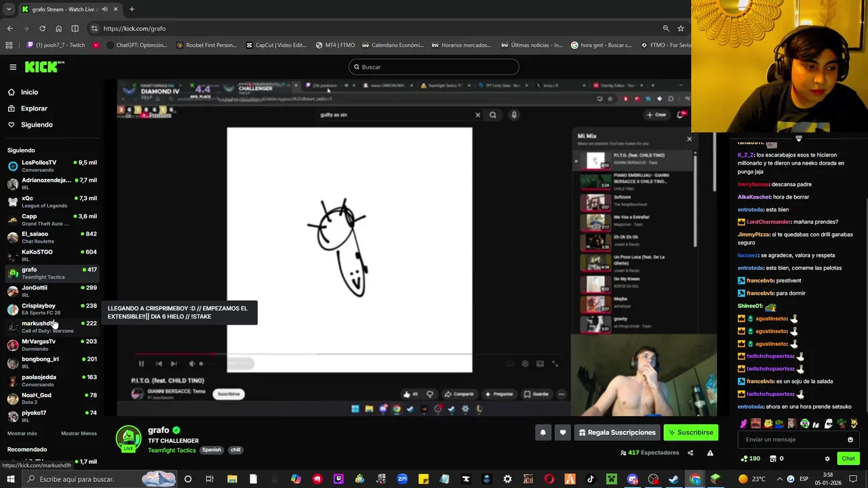Open the pooh7_7 Twitch bookmark
This screenshot has height=488, width=868.
(x=56, y=45)
